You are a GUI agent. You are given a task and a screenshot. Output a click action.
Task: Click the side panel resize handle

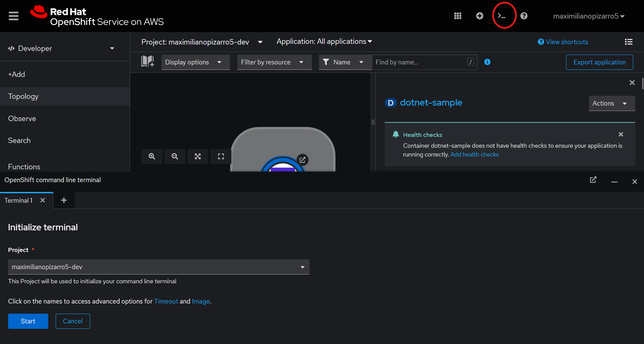coord(373,122)
